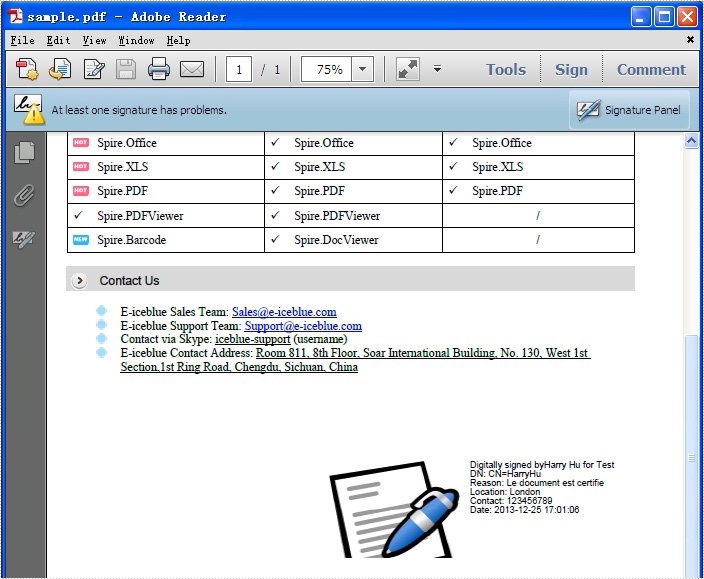
Task: Click 'Digitally signed byHarry Hu for Test' text
Action: (542, 465)
